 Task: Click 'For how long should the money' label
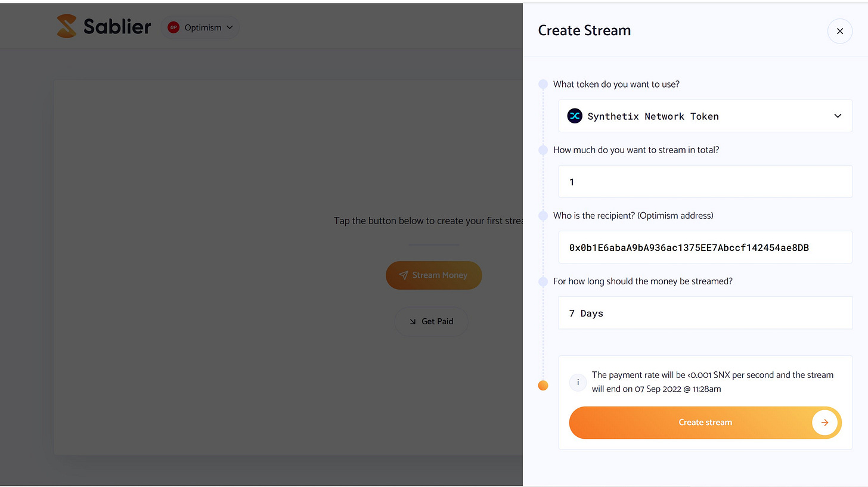click(x=643, y=281)
